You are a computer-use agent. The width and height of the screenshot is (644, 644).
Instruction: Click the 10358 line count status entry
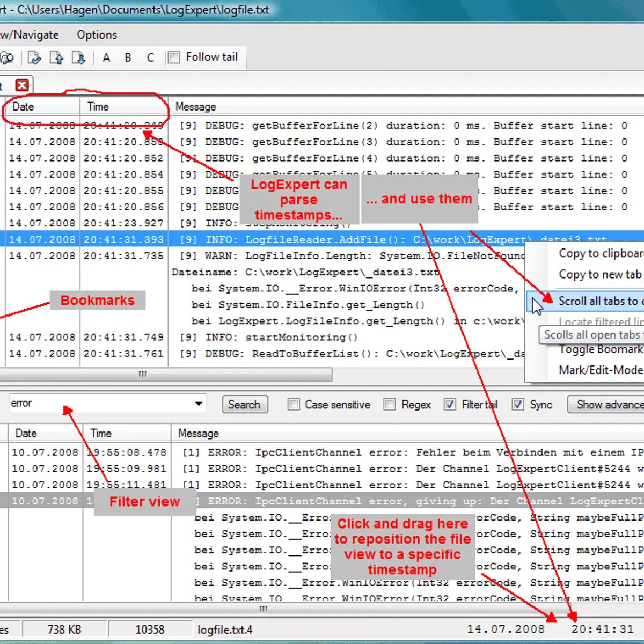150,630
